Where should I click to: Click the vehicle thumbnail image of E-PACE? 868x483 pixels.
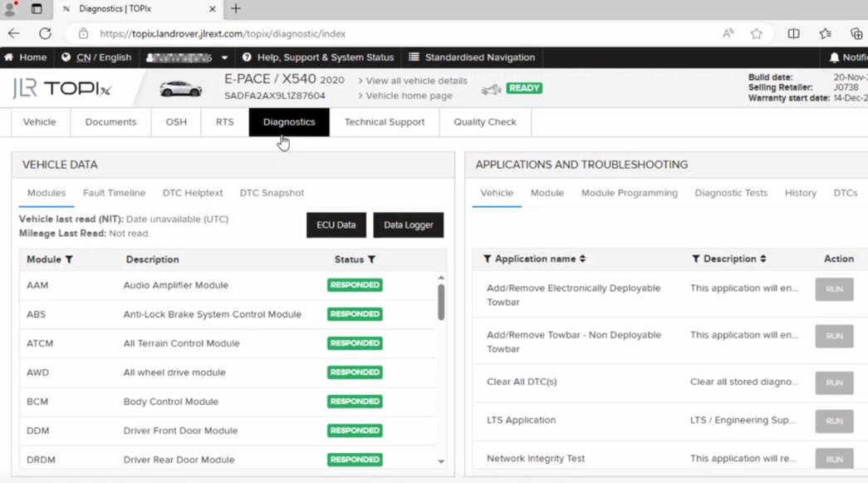(180, 89)
